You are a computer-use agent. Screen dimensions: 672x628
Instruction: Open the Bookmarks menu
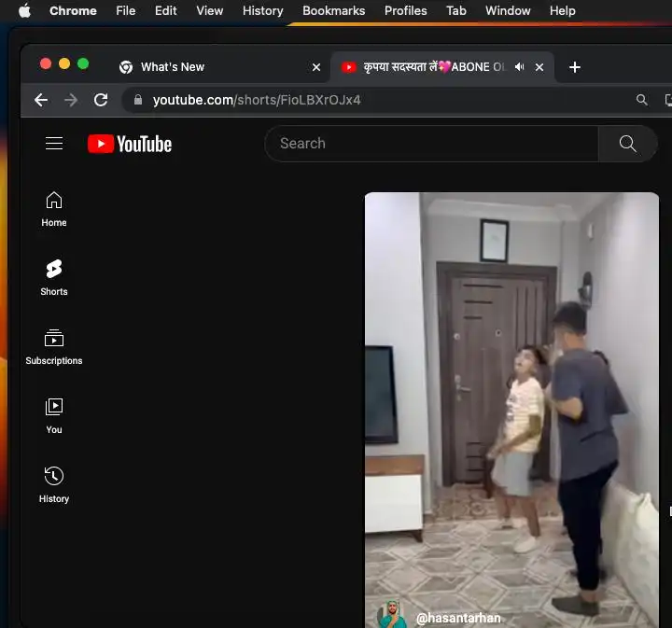(333, 10)
